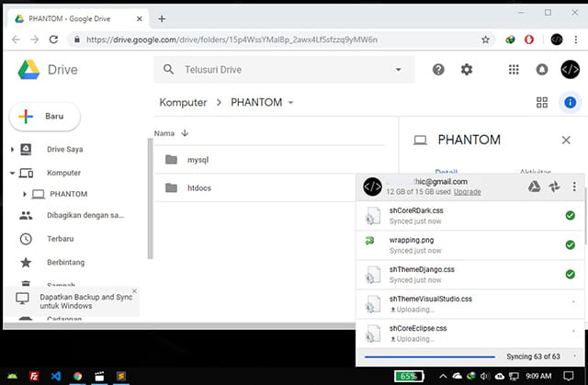Screen dimensions: 588x385
Task: Click the Telusuri Drive search field
Action: point(284,70)
